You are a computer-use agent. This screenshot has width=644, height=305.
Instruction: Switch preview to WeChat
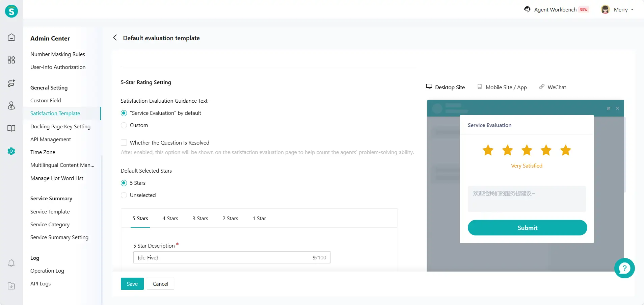(x=553, y=87)
